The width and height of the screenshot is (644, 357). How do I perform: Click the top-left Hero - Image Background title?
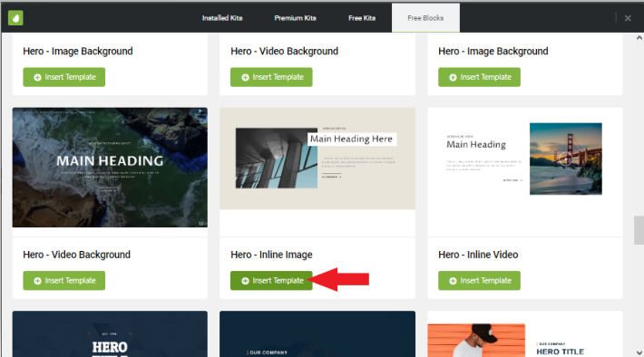point(78,52)
